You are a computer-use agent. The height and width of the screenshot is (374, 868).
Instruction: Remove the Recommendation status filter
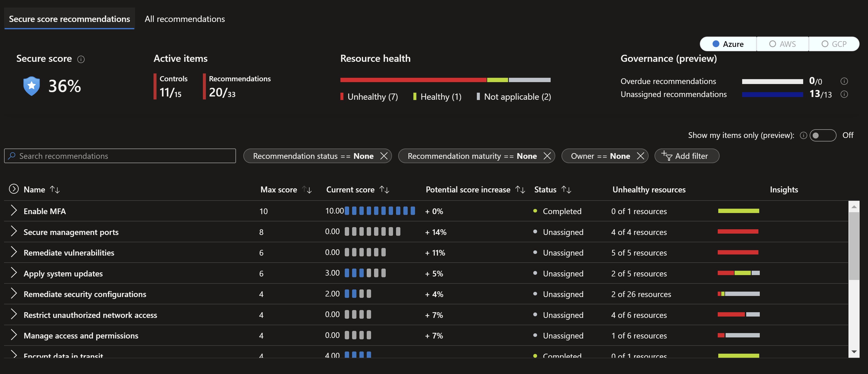pos(384,156)
